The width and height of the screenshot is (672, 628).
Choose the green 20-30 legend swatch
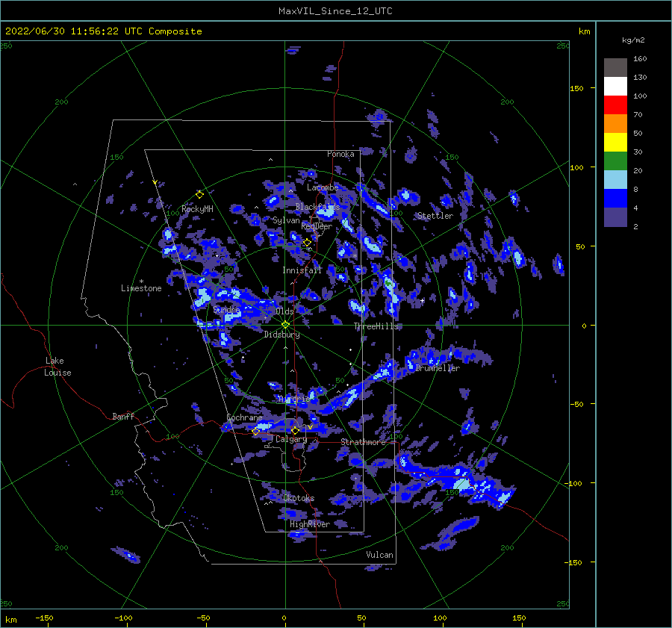[615, 161]
